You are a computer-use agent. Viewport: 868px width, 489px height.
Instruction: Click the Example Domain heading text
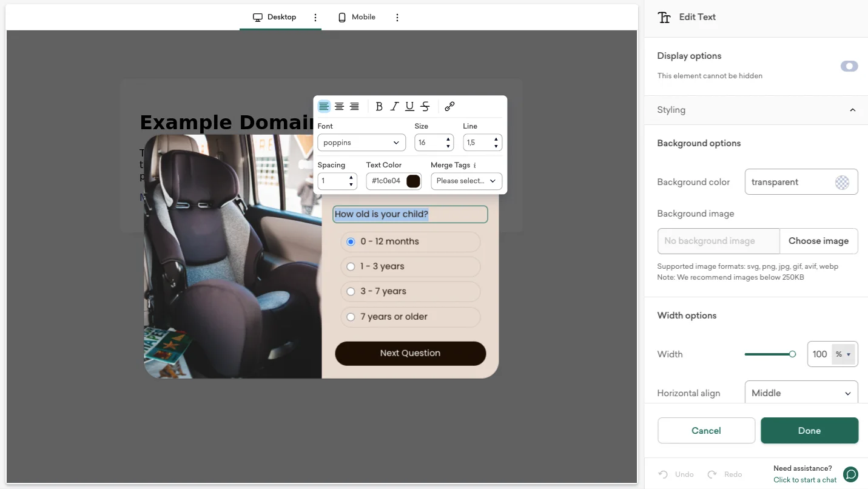click(227, 123)
